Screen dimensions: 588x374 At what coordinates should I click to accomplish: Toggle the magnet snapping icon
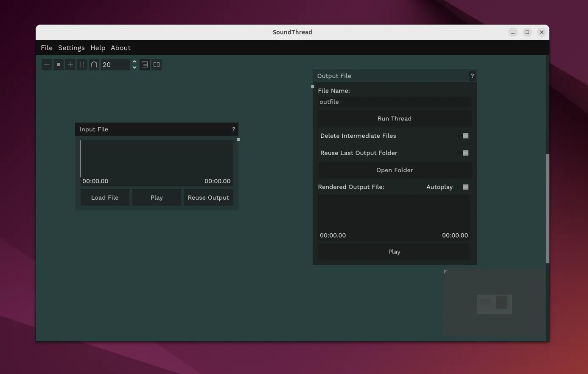pyautogui.click(x=94, y=64)
